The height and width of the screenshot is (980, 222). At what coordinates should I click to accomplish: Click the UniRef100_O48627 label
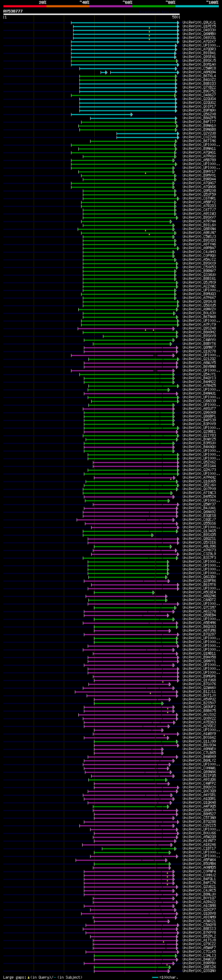pyautogui.click(x=199, y=95)
